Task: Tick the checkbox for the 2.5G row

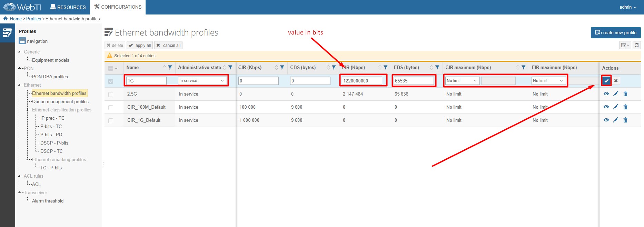Action: click(x=111, y=94)
